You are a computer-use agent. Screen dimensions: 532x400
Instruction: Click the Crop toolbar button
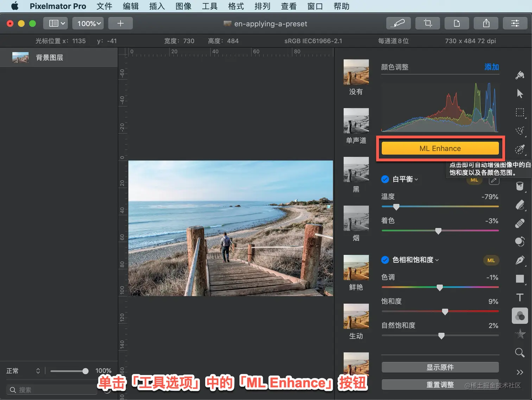point(428,23)
